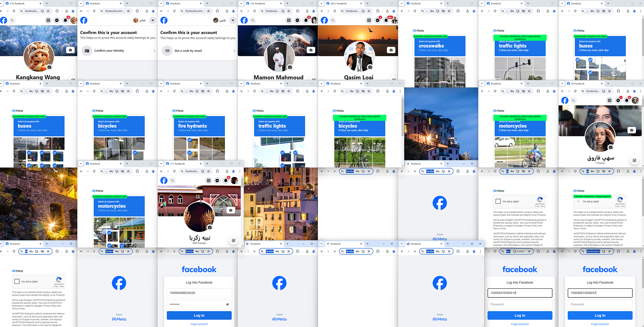Click search icon in the (15) Facebook window

coord(12,20)
